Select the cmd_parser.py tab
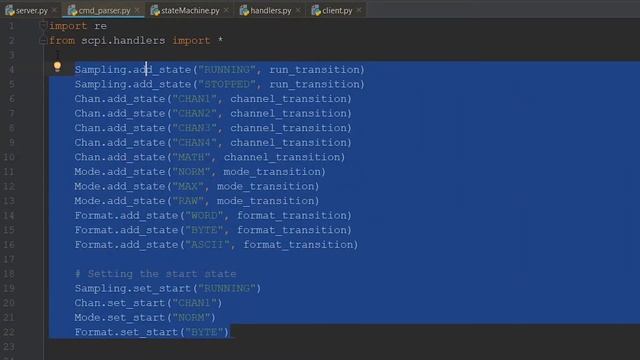Viewport: 640px width, 360px height. [104, 11]
